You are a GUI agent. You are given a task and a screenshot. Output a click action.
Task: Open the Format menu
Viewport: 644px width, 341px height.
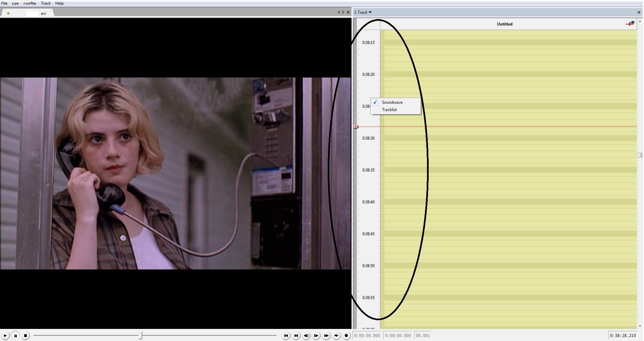[30, 3]
